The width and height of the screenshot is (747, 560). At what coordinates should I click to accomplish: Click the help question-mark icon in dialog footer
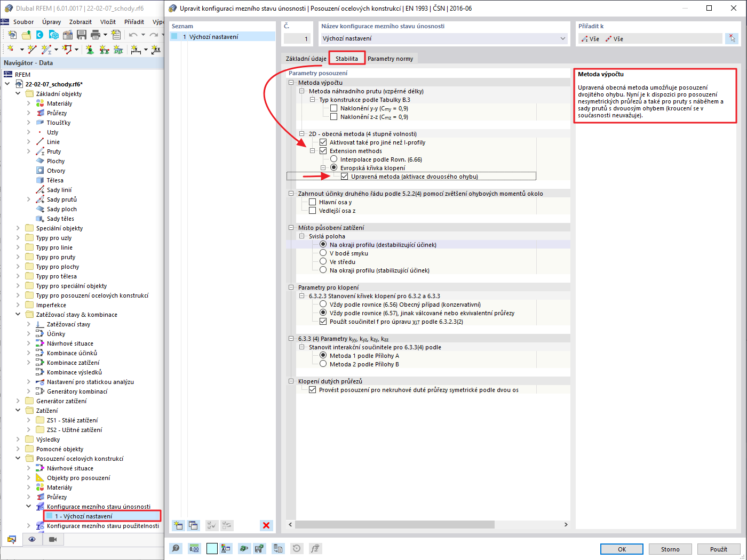176,548
